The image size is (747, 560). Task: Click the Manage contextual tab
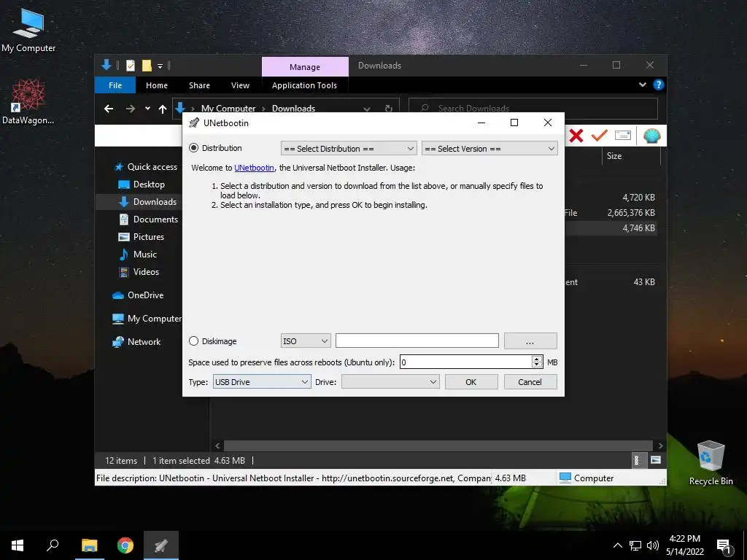[x=305, y=67]
